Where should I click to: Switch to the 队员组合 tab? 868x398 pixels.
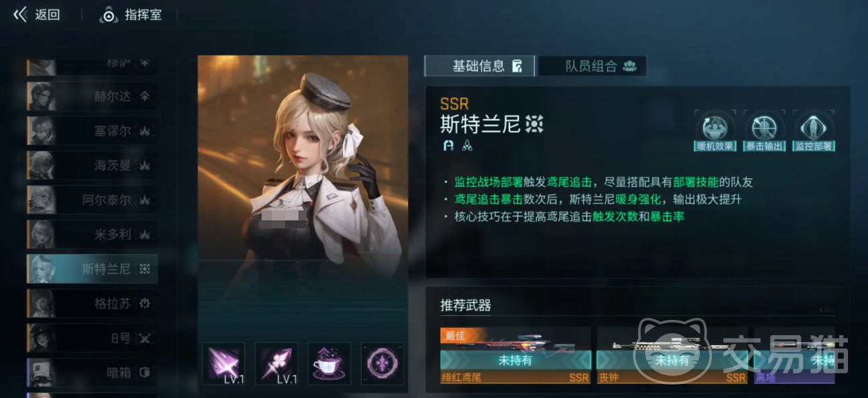click(593, 66)
